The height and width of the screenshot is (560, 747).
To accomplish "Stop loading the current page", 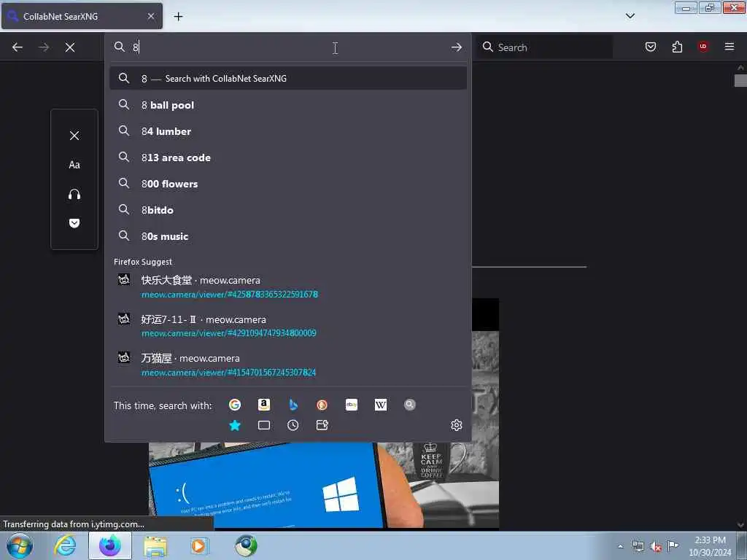I will (70, 47).
